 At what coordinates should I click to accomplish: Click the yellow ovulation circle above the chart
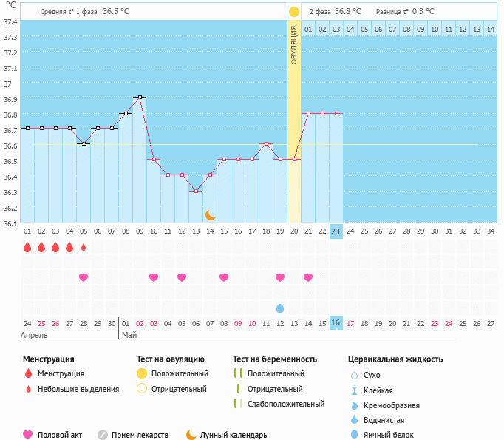[x=294, y=12]
